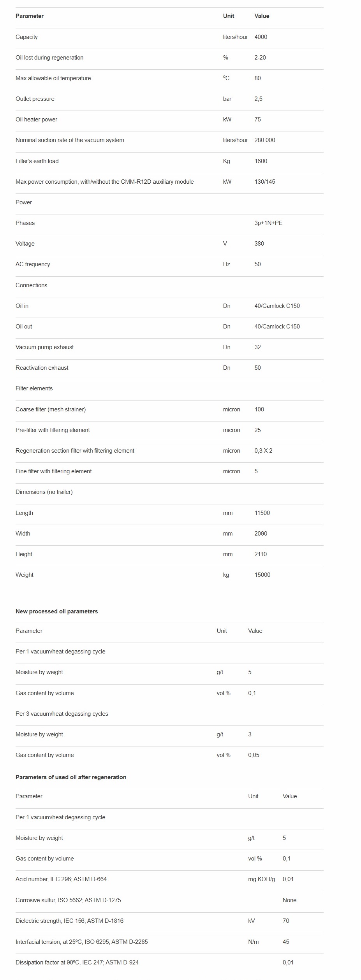Click the 'Reactivation exhaust' row label

coord(42,368)
